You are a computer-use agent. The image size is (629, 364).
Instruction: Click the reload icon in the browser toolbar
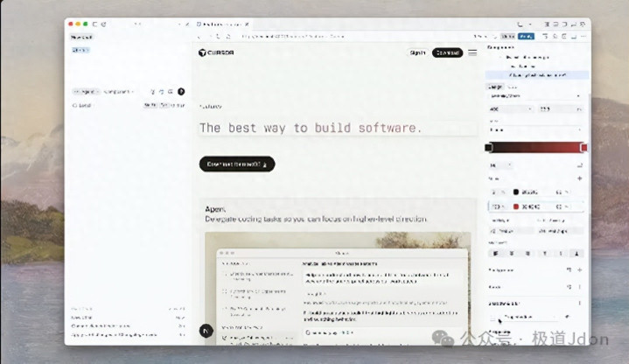(219, 37)
